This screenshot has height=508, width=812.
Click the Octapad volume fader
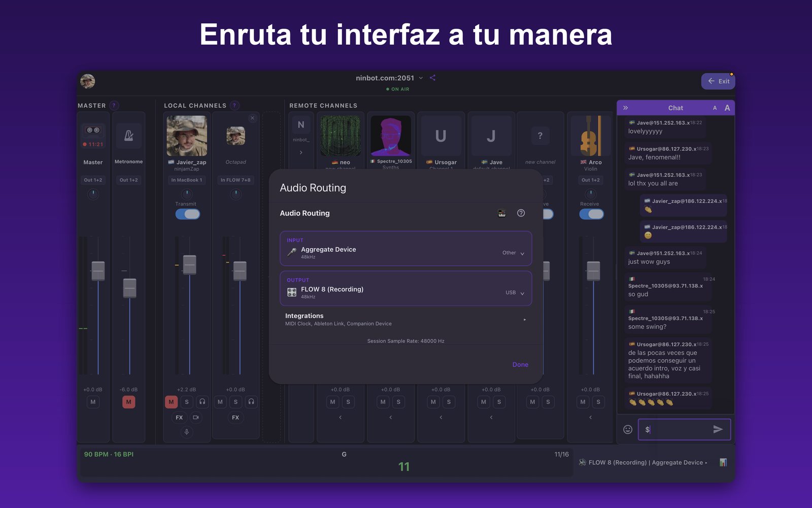(x=240, y=271)
